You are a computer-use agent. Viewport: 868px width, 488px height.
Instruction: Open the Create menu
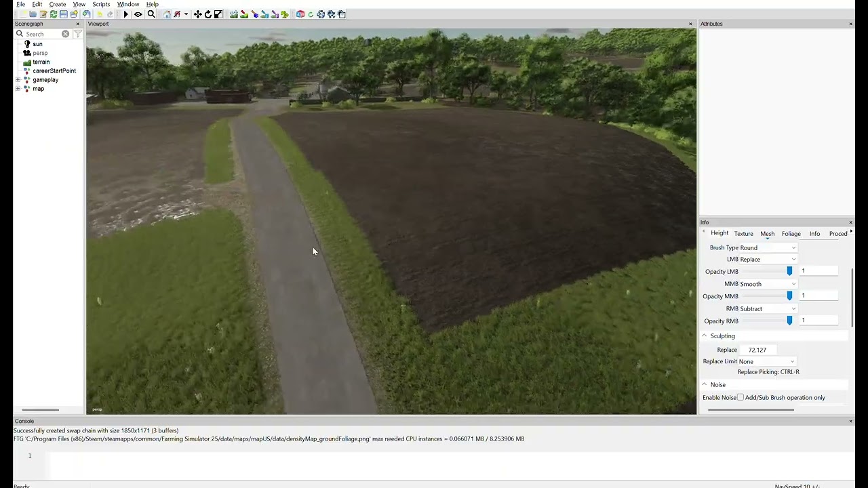[58, 4]
